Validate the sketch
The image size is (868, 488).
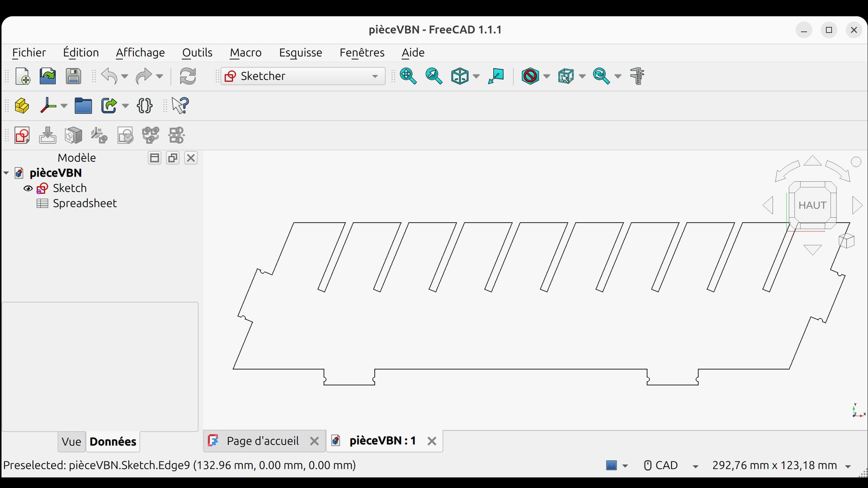click(x=125, y=135)
